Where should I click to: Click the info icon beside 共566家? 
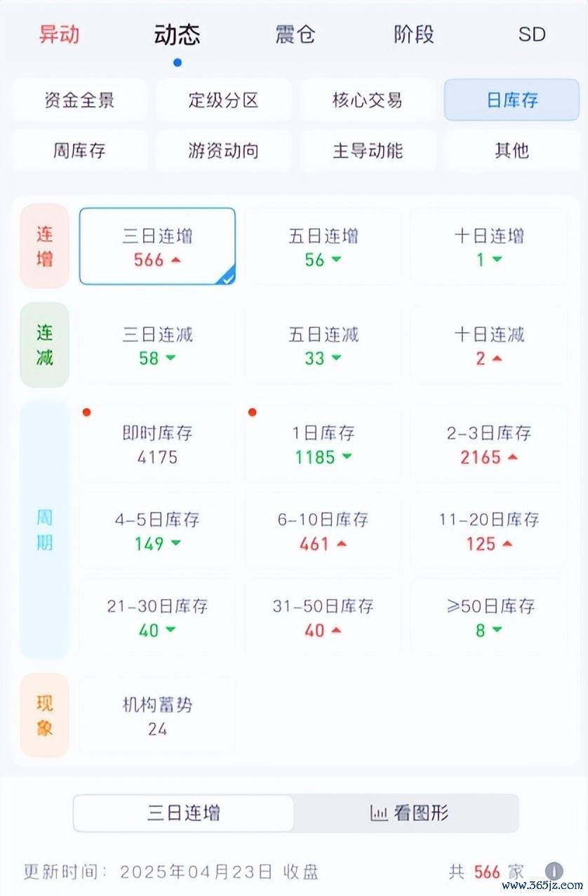pyautogui.click(x=554, y=871)
